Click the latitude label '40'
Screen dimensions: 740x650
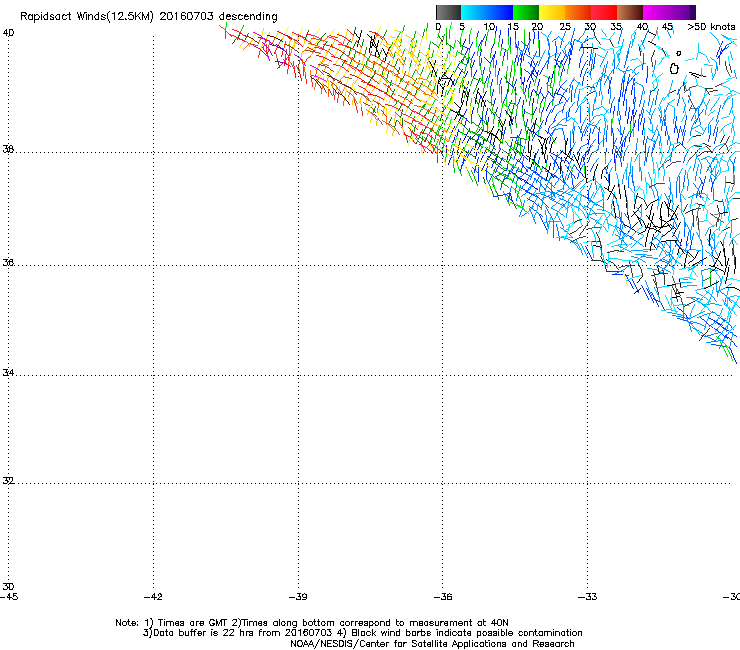point(8,33)
